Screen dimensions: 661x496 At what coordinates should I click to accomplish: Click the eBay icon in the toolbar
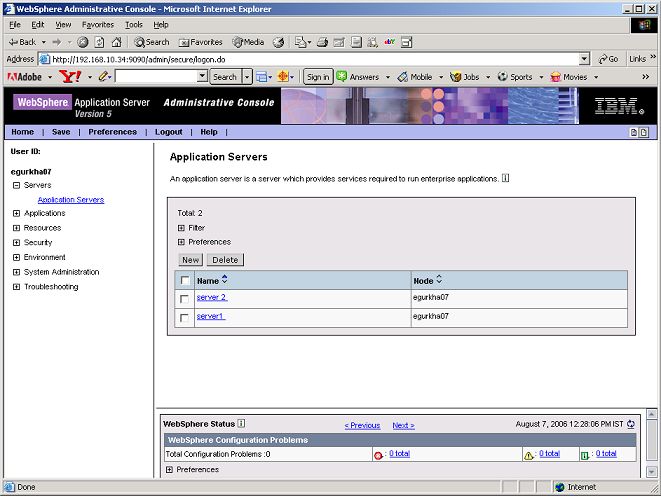click(x=390, y=42)
